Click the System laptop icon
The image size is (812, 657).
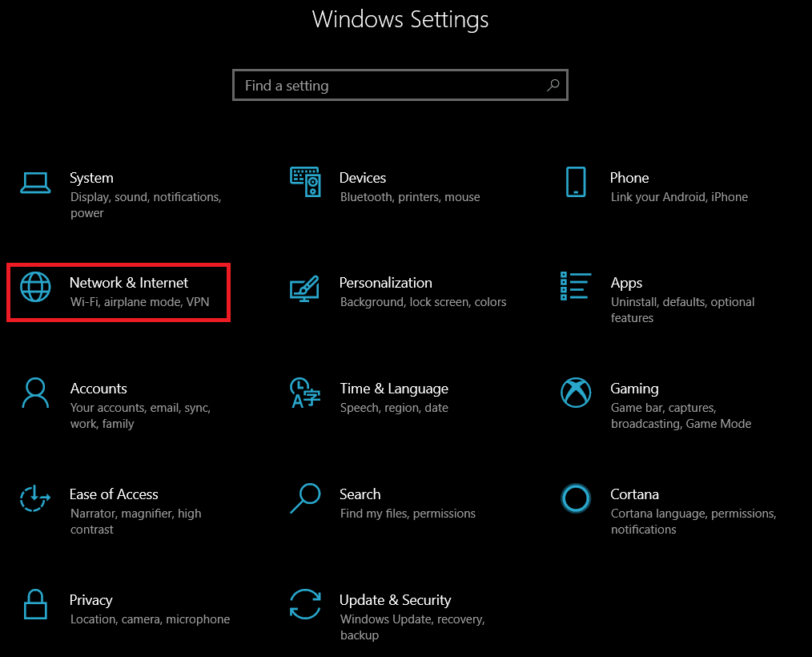pyautogui.click(x=35, y=183)
